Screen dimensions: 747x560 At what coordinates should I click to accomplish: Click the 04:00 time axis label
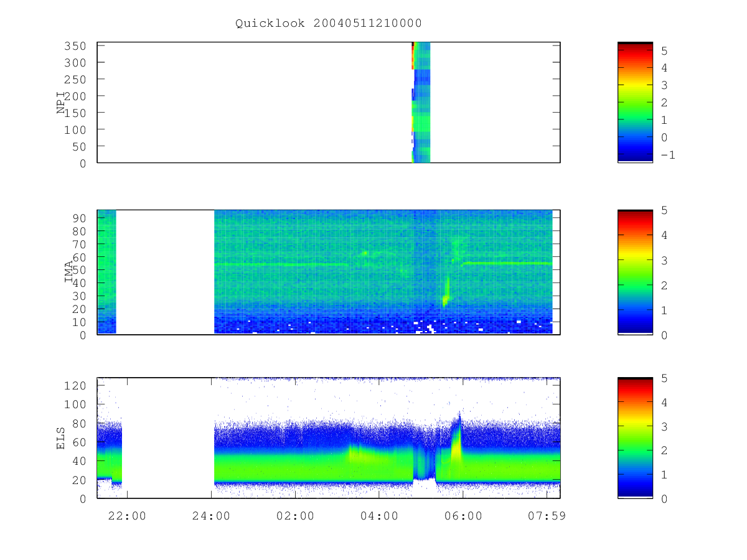[380, 516]
